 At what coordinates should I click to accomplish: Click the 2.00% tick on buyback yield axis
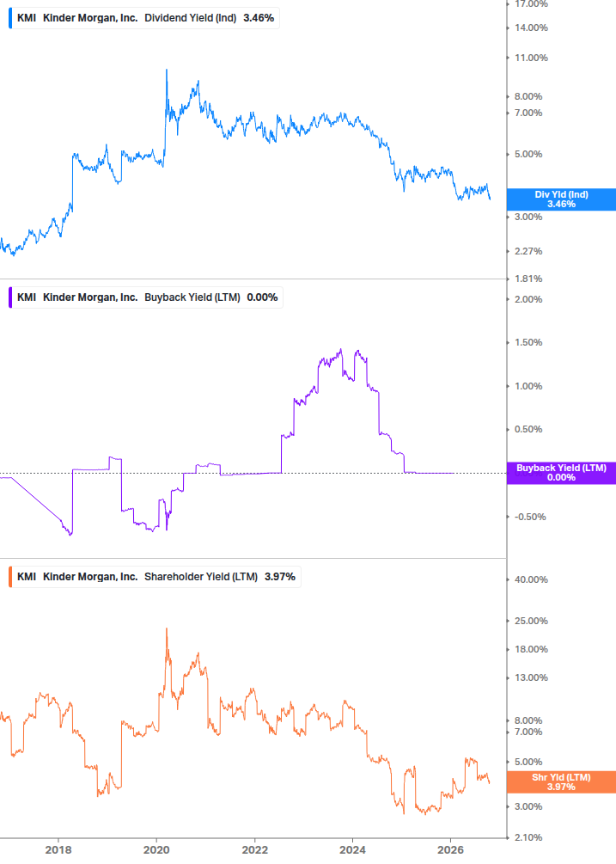pyautogui.click(x=528, y=300)
